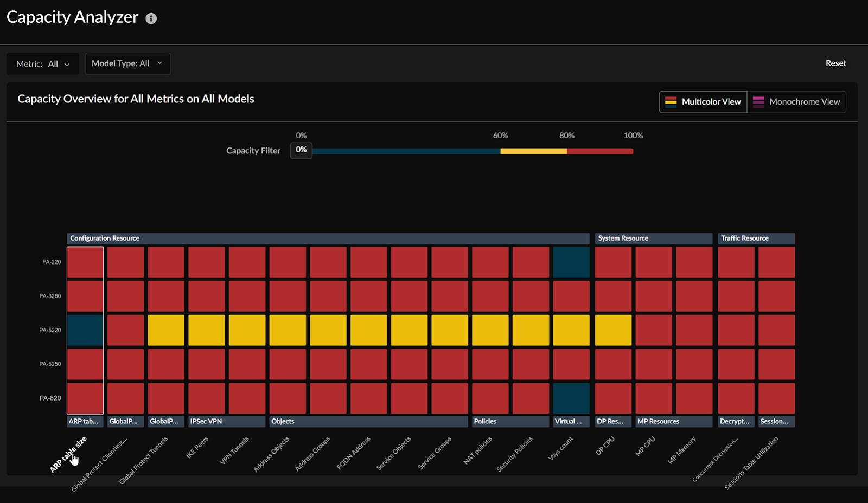Click the PA-820 Vsys count blue cell
The image size is (868, 503).
(571, 398)
